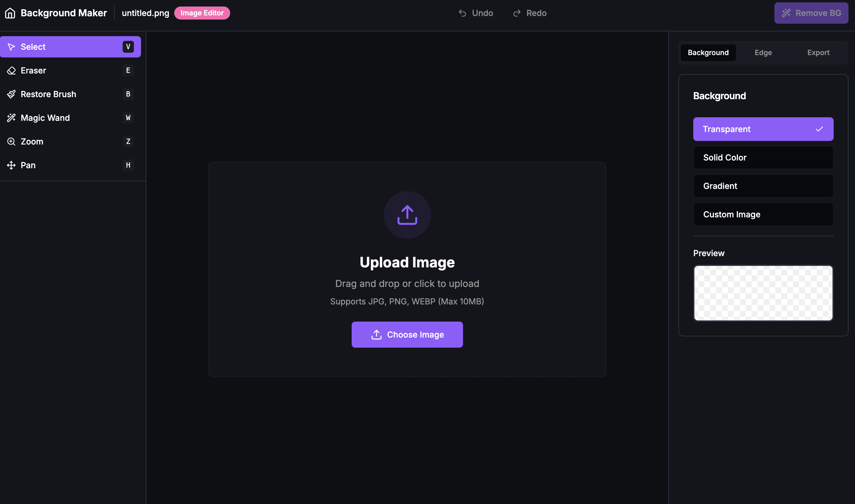The width and height of the screenshot is (855, 504).
Task: Open the Export tab
Action: (818, 52)
